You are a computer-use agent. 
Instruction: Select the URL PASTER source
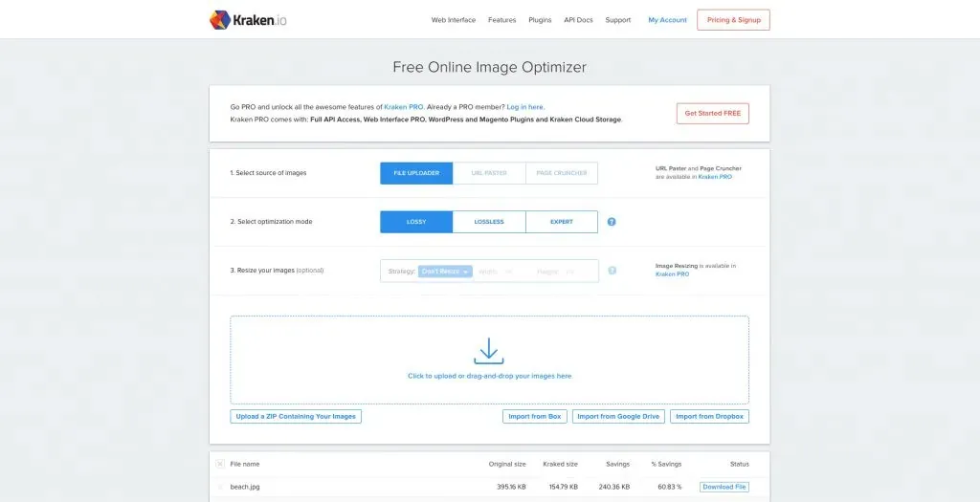489,173
